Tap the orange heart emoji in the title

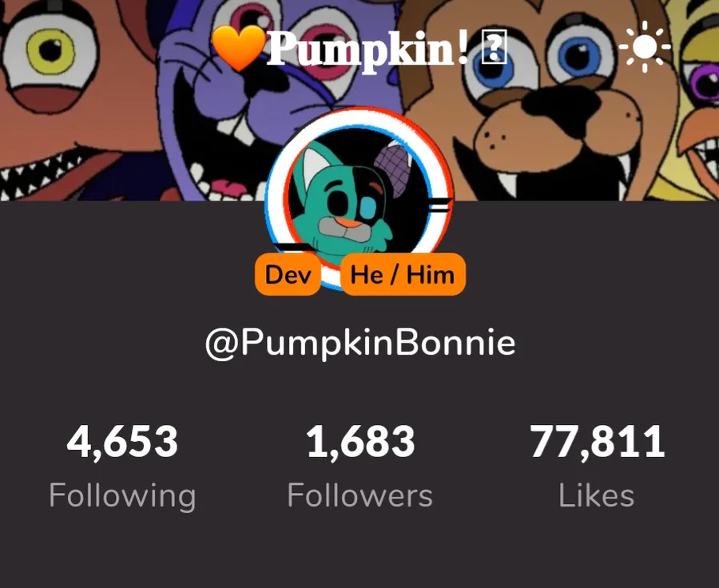(239, 47)
